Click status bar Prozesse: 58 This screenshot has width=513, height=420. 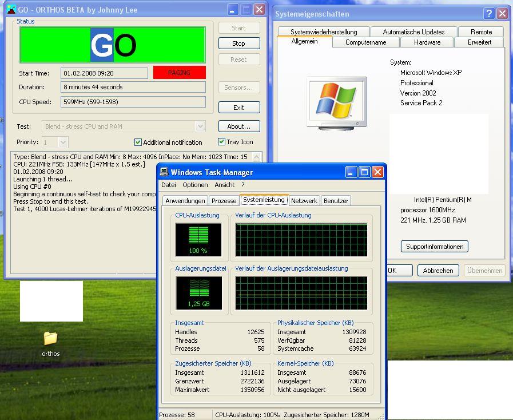pyautogui.click(x=177, y=415)
